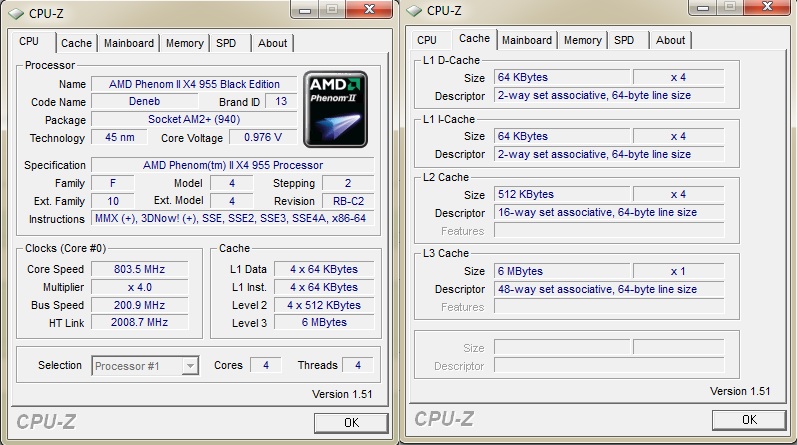The height and width of the screenshot is (445, 797).
Task: Close the right CPU-Z window
Action: [768, 7]
